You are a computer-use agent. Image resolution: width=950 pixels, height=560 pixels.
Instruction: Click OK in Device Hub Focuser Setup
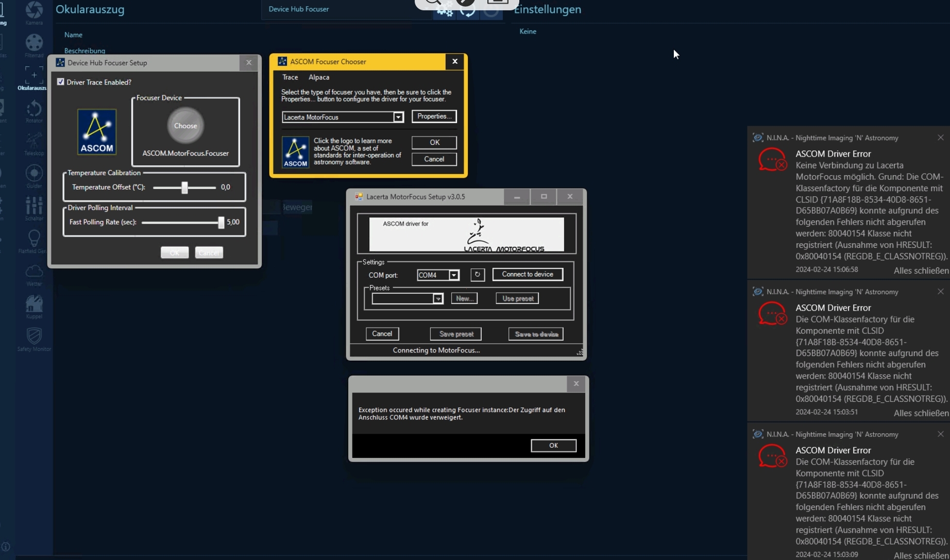coord(175,252)
